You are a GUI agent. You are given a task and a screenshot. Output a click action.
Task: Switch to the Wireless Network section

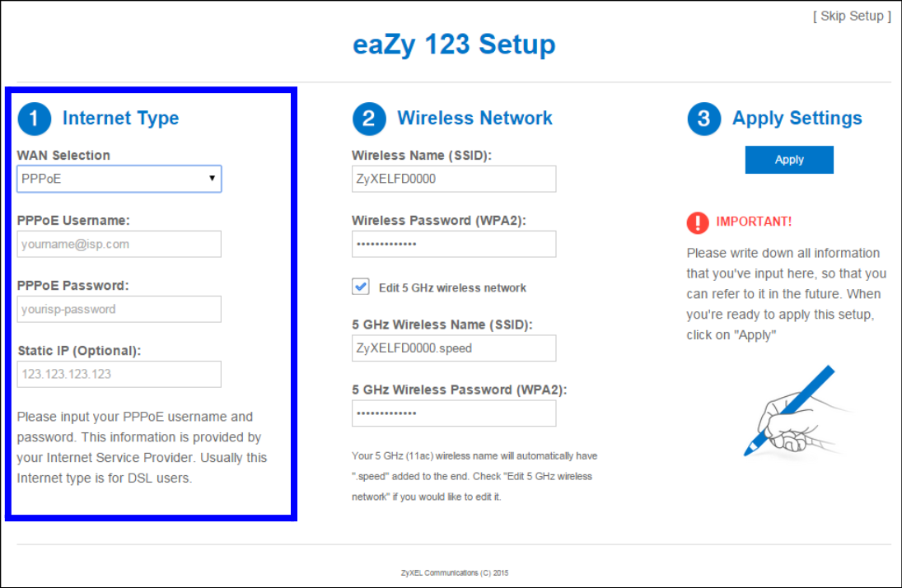pyautogui.click(x=475, y=118)
